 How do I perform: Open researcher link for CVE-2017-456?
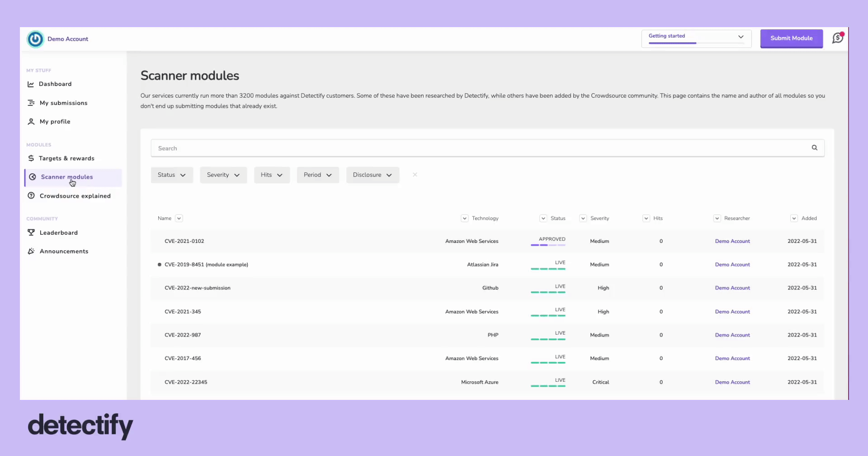click(732, 358)
